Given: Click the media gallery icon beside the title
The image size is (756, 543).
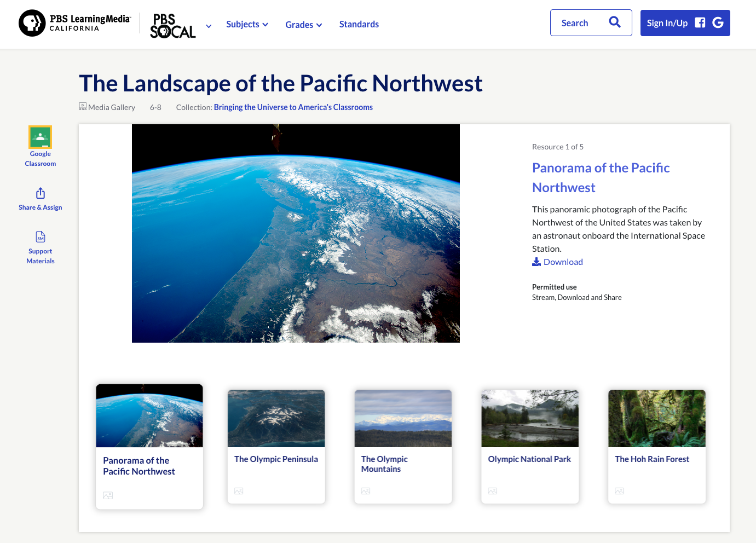Looking at the screenshot, I should click(x=83, y=106).
